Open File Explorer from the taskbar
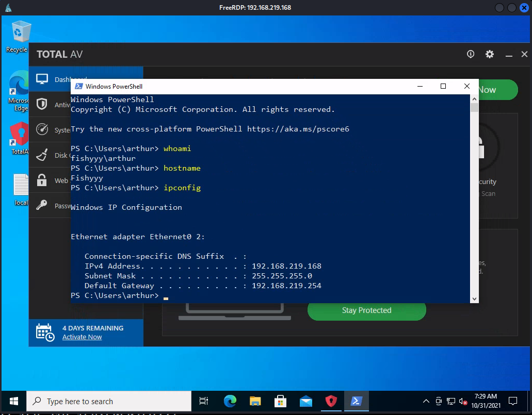Viewport: 532px width, 415px height. [255, 402]
